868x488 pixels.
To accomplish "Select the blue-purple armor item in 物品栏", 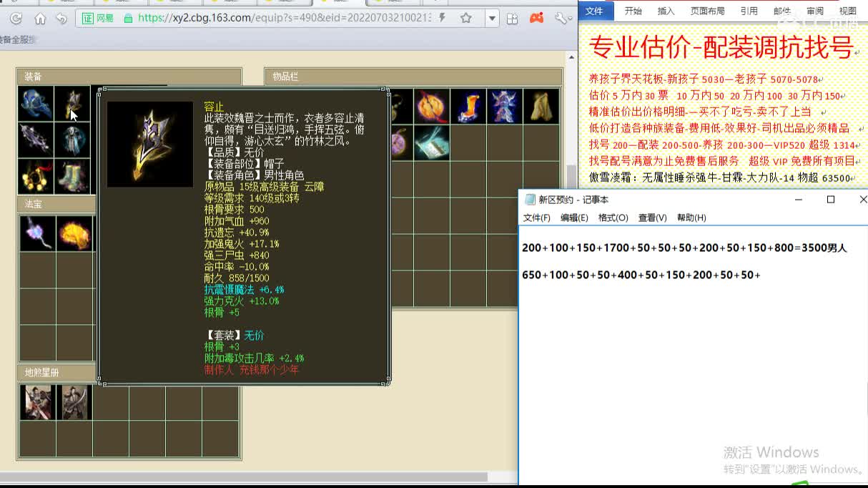I will [x=505, y=106].
